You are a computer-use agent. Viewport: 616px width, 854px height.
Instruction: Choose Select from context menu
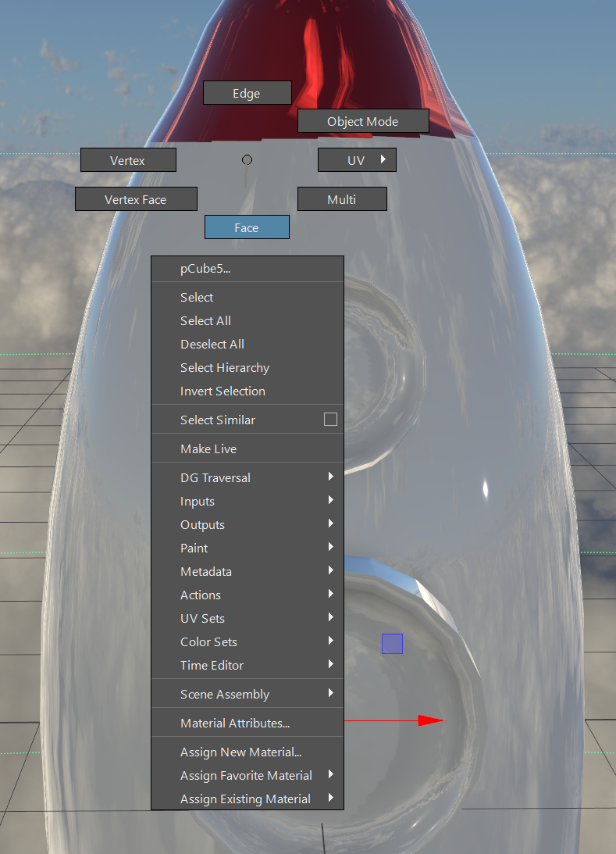tap(247, 298)
